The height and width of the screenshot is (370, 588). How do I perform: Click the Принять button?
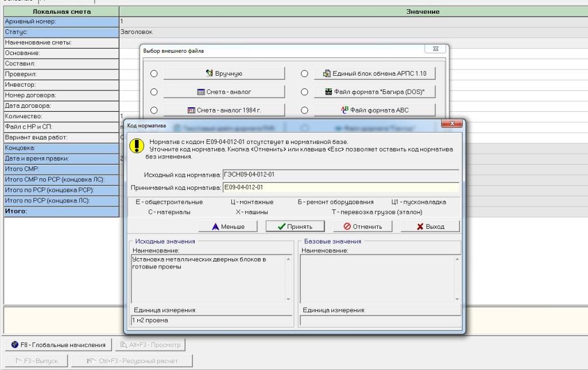click(x=295, y=227)
